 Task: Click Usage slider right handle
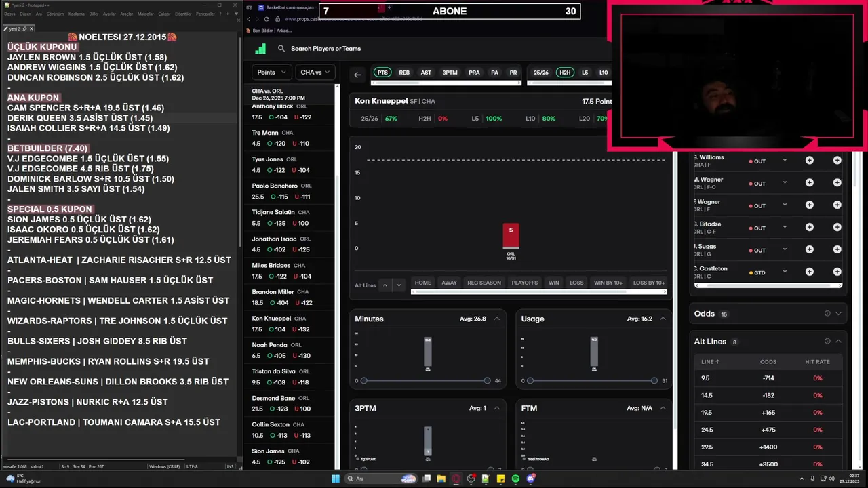click(x=654, y=381)
